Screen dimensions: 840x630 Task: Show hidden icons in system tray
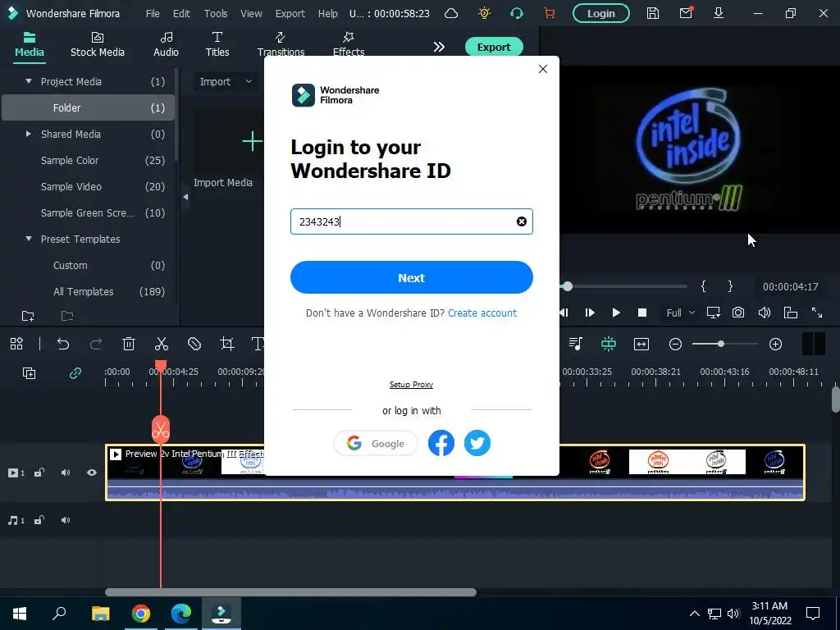coord(694,614)
